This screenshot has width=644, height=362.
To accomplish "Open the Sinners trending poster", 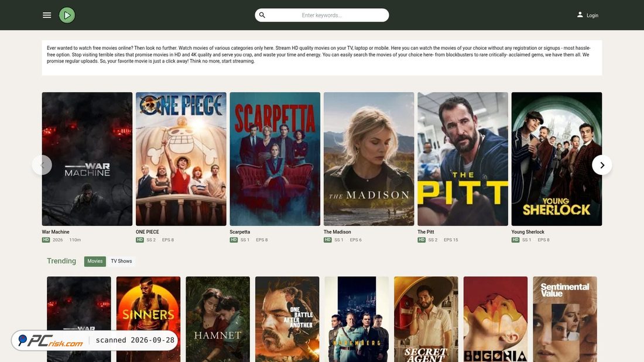I will click(148, 319).
